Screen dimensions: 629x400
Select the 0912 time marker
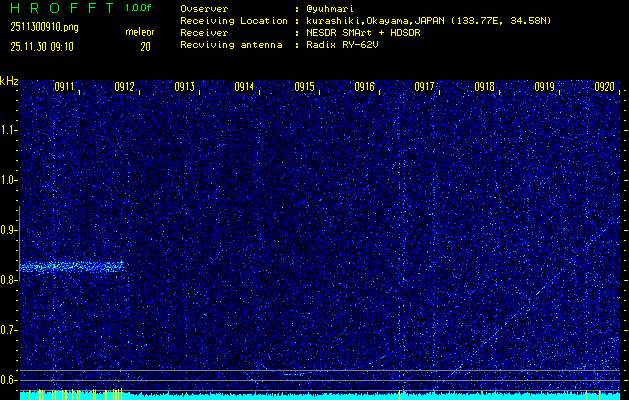pos(125,87)
